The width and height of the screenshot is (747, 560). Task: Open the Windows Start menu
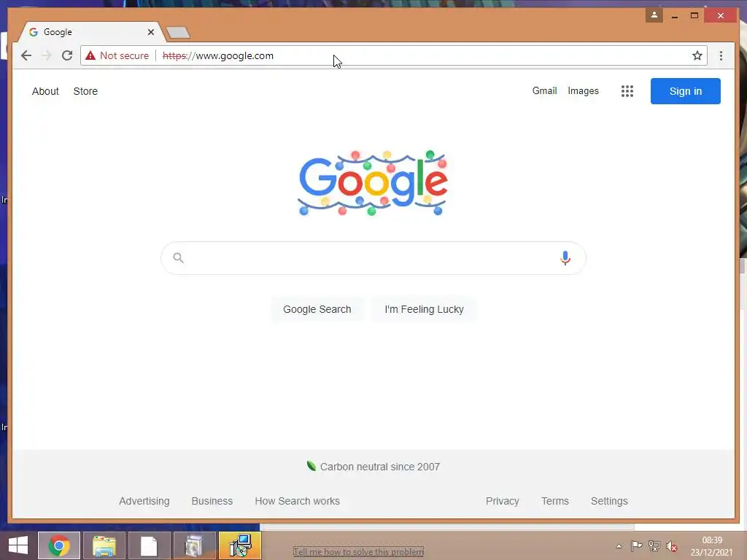(x=18, y=545)
